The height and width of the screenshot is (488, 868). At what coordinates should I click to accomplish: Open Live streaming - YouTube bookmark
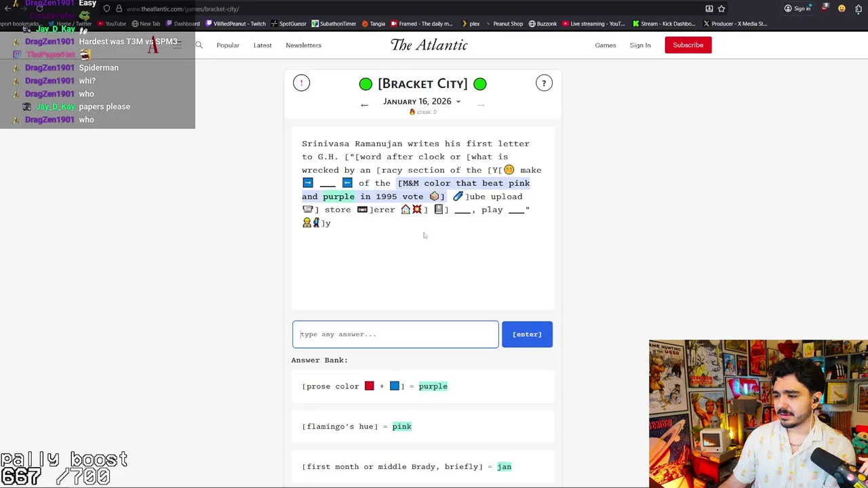coord(593,24)
